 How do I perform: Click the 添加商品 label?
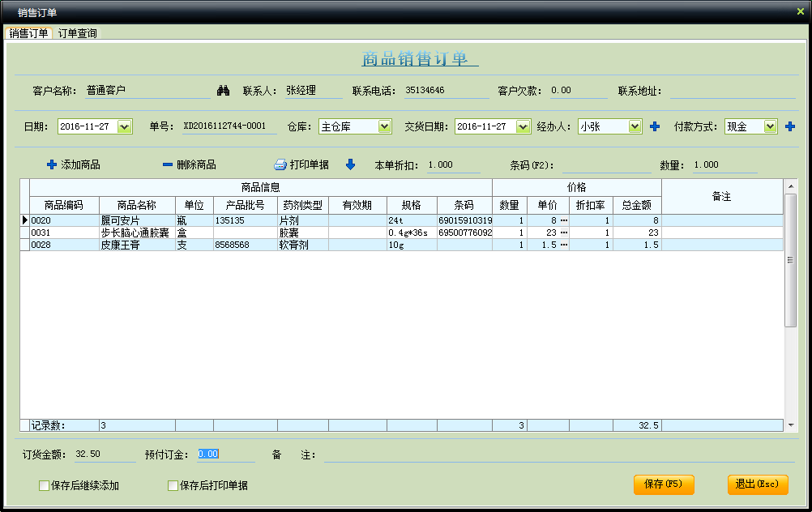(x=81, y=164)
